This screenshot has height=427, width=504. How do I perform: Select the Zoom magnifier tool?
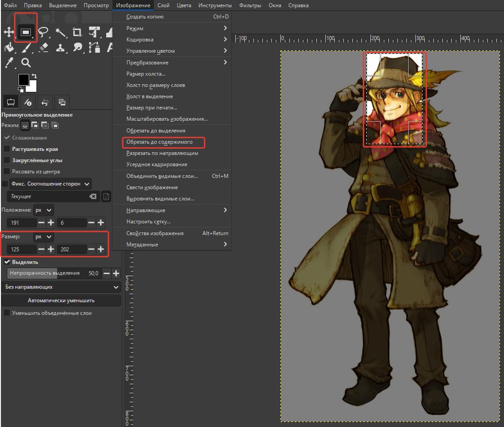pos(26,63)
